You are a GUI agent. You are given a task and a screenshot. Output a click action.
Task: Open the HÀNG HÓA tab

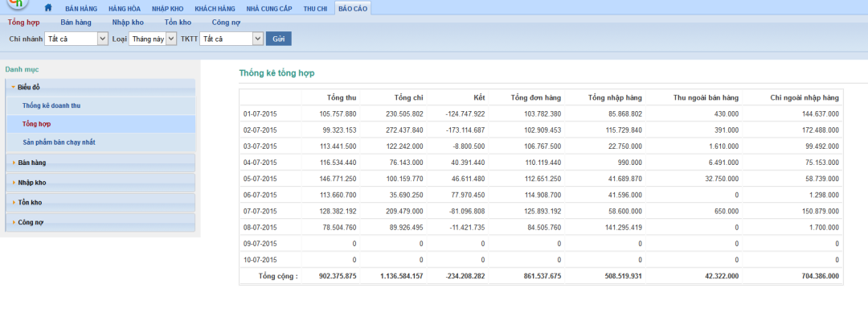[125, 9]
